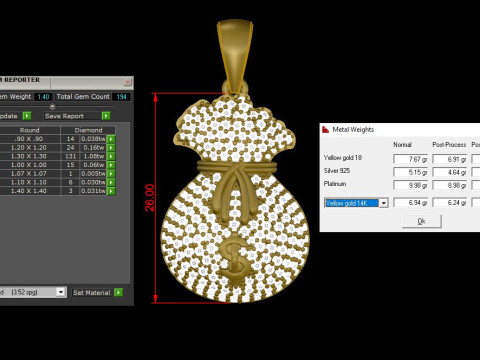Click green arrow beside Update
Screen dimensions: 480x360
27,116
